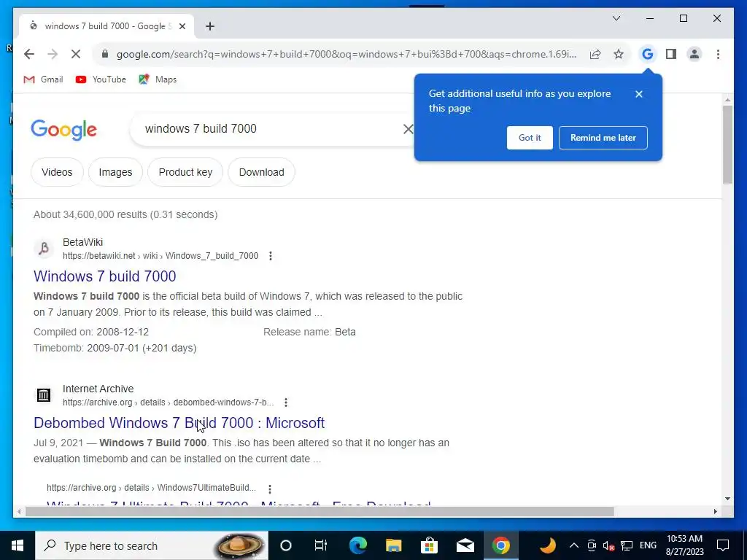Filter results by Videos
This screenshot has height=560, width=747.
(x=57, y=172)
